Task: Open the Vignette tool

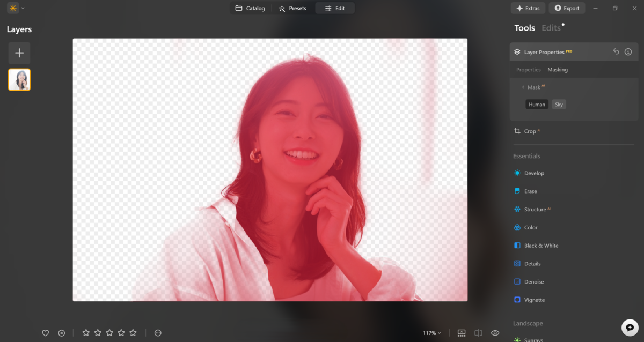Action: 535,300
